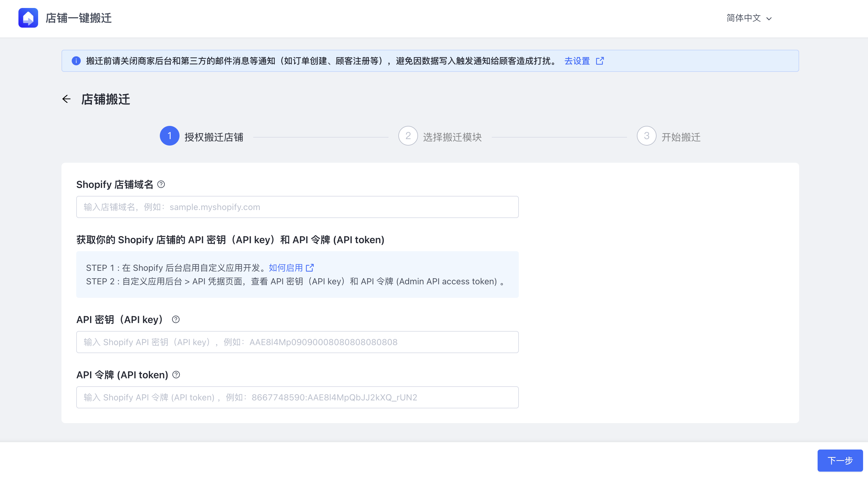Click the external link icon beside 去设置
Viewport: 868px width, 479px height.
coord(600,61)
